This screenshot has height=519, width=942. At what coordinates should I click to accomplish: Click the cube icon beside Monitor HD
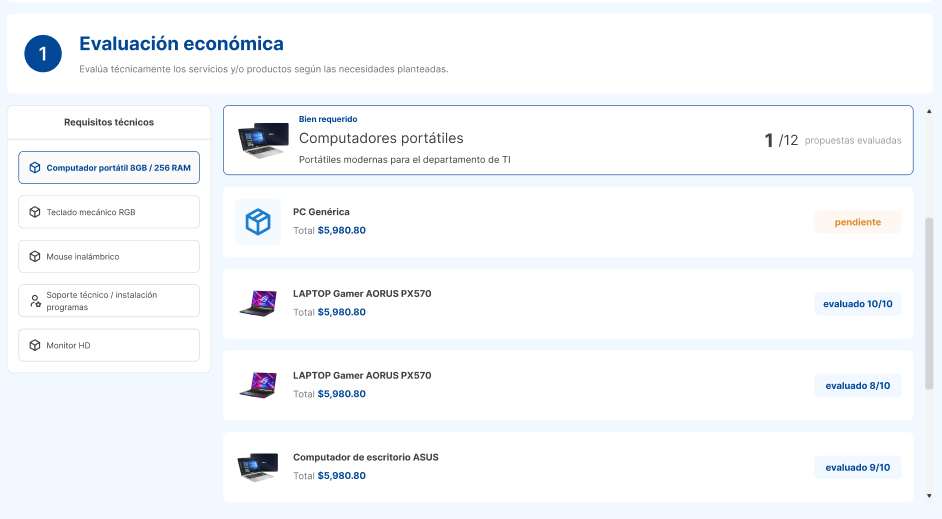coord(35,345)
